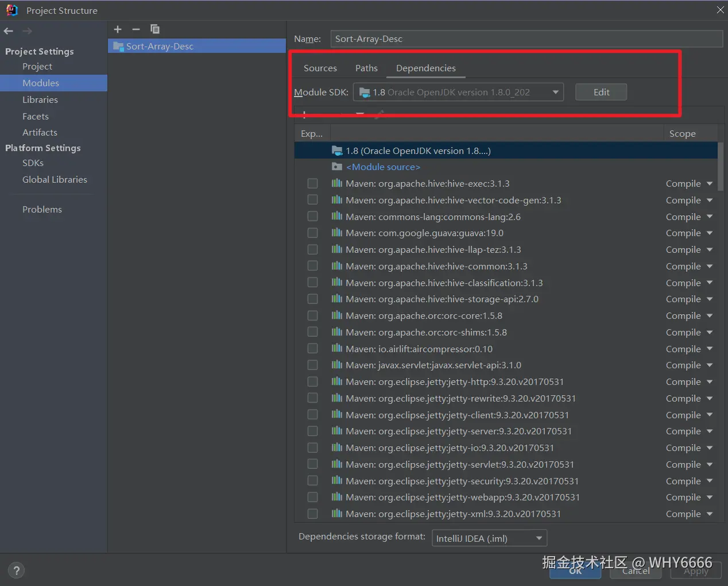Click the library icon of jetty-http
Screen dimensions: 728x586
pos(337,381)
